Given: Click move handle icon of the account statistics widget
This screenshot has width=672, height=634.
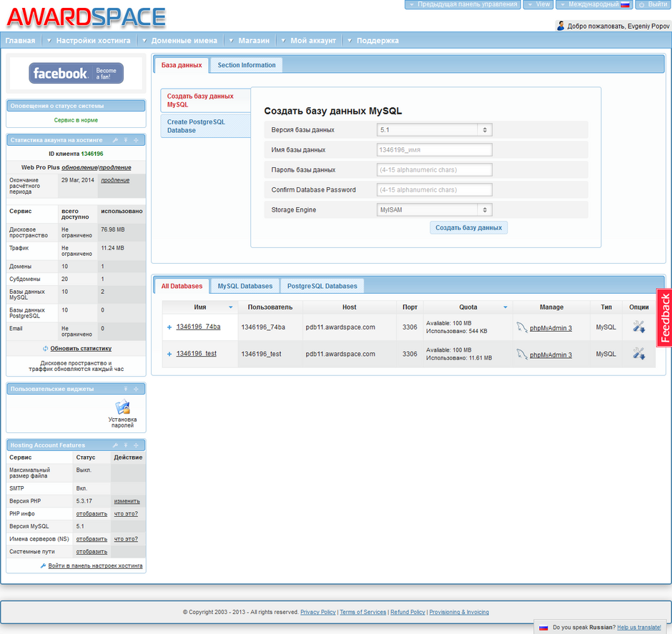Looking at the screenshot, I should click(136, 140).
